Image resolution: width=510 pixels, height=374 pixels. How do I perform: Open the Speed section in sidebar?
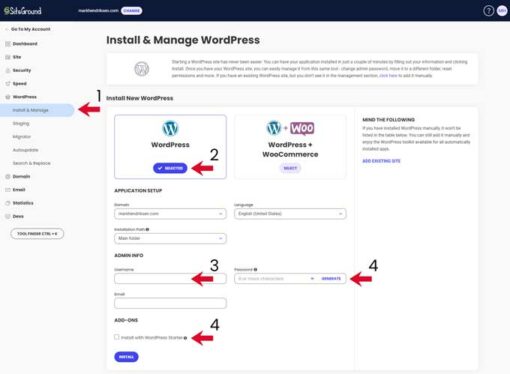pyautogui.click(x=19, y=84)
